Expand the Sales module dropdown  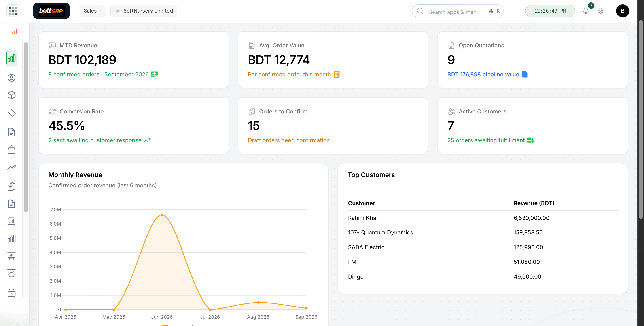point(92,11)
